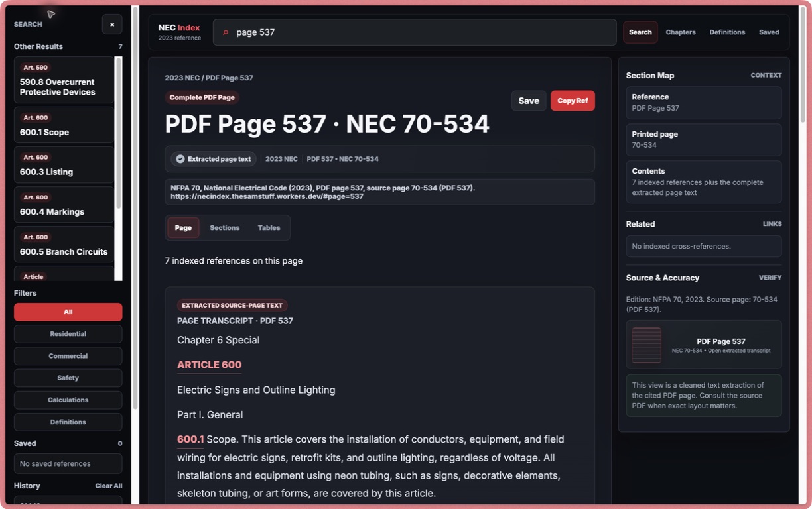The image size is (812, 509).
Task: Click the results list scrollbar in sidebar
Action: pos(119,133)
